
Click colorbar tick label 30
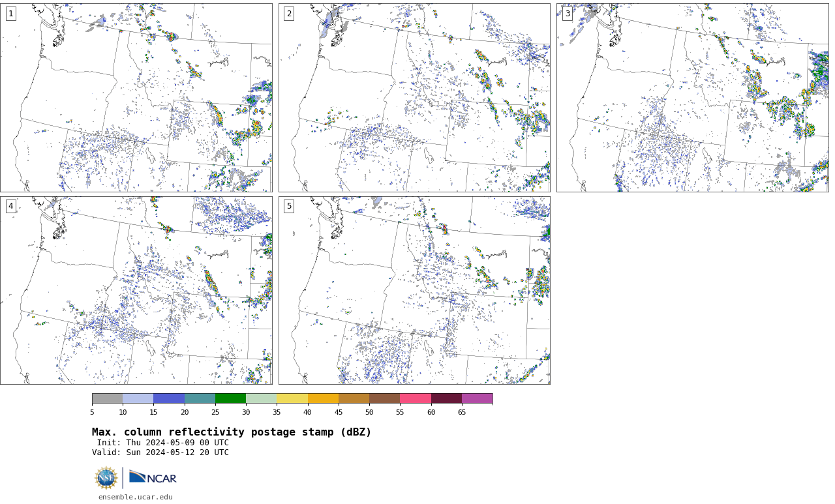pyautogui.click(x=246, y=412)
